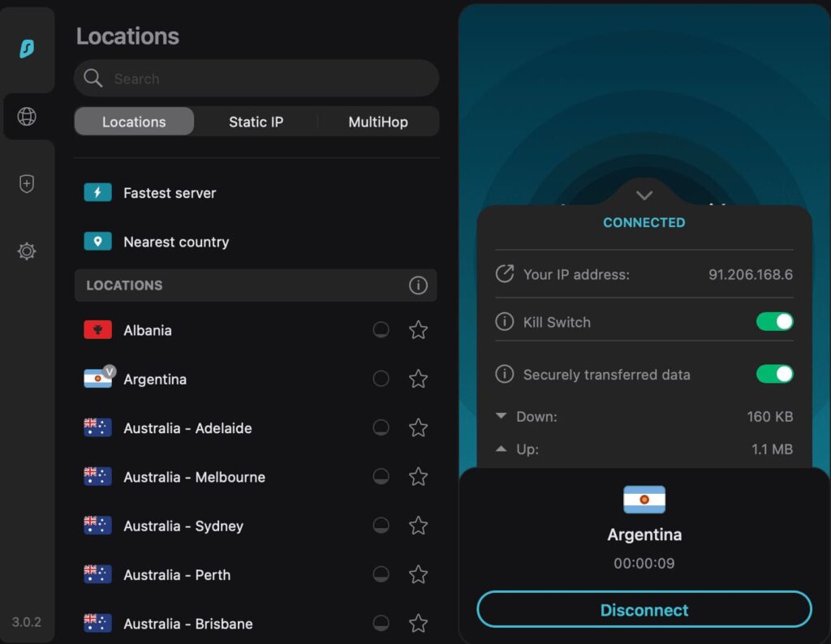Open the Kill Switch info icon
Screen dimensions: 831x644
505,321
